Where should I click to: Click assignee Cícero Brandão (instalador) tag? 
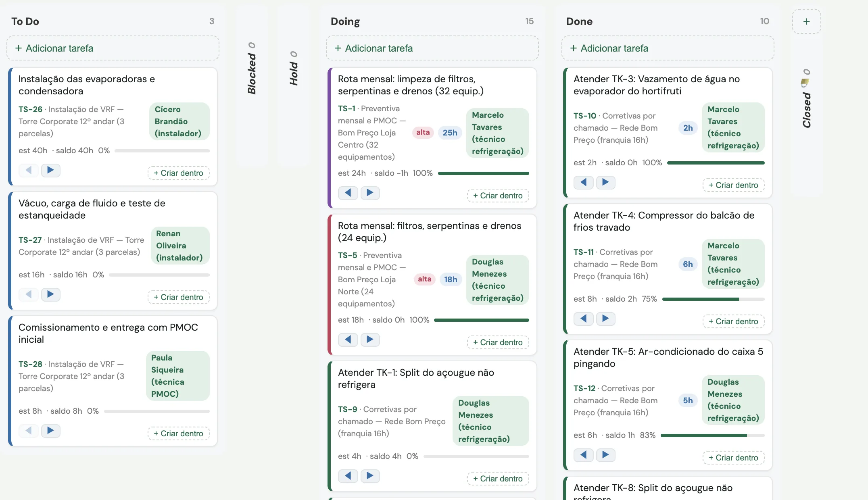coord(179,121)
